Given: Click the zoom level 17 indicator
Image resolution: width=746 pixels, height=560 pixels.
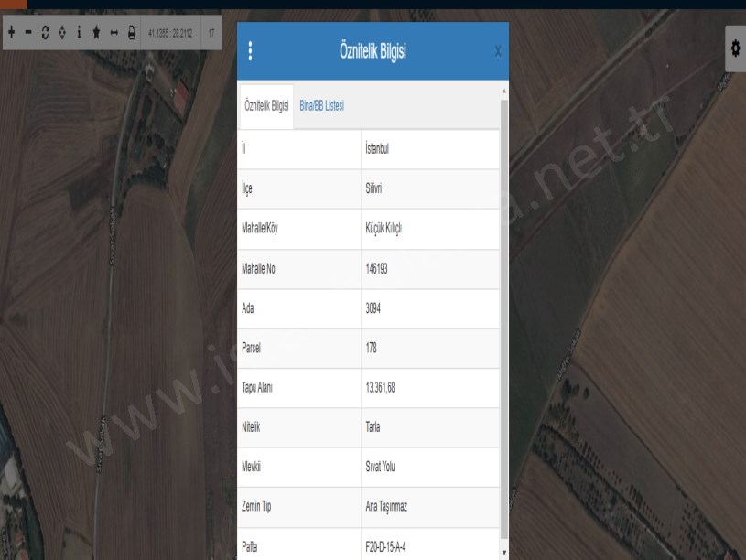Looking at the screenshot, I should pos(211,32).
